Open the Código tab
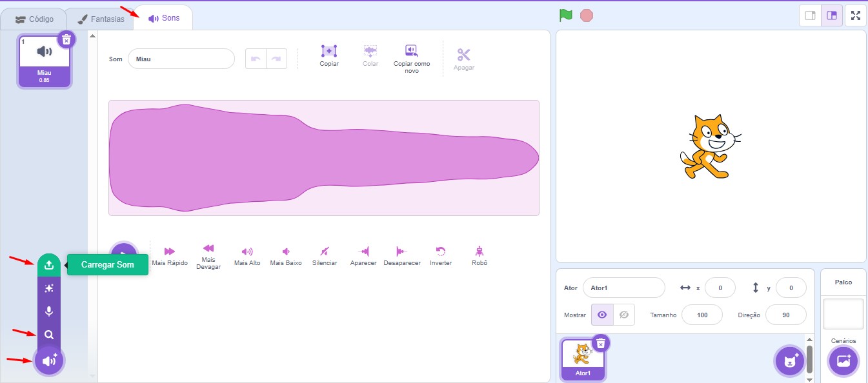The height and width of the screenshot is (383, 868). coord(34,19)
